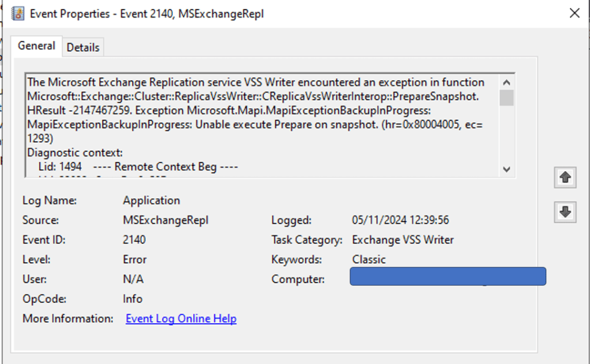
Task: Open the Event Log Online Help link
Action: [181, 318]
